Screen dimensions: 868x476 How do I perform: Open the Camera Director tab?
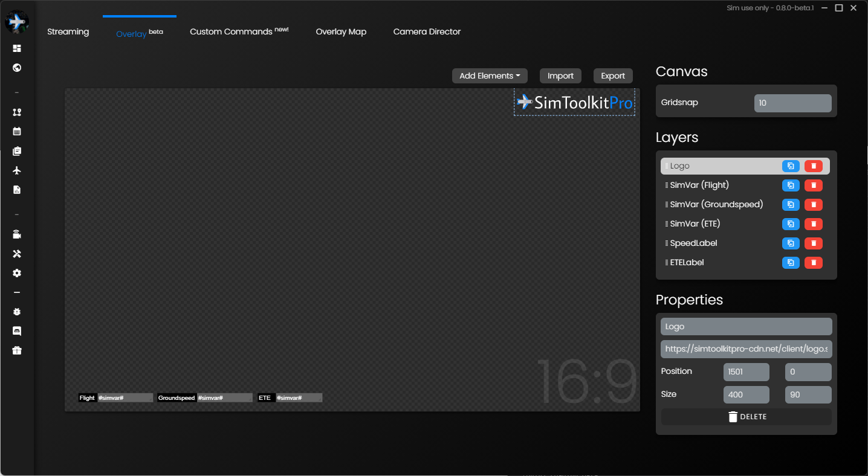pyautogui.click(x=427, y=31)
